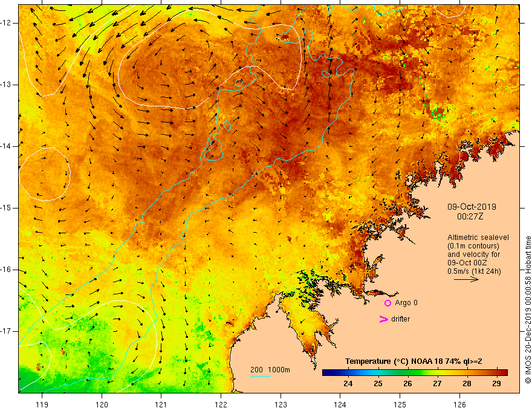Click the 28 value on temperature scale

tap(467, 384)
